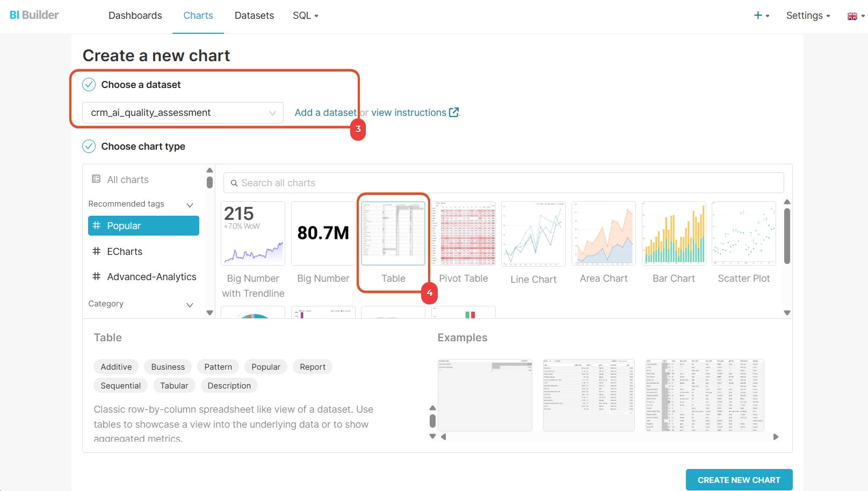Open the Add a dataset link
Screen dimensions: 868x491
coord(325,113)
